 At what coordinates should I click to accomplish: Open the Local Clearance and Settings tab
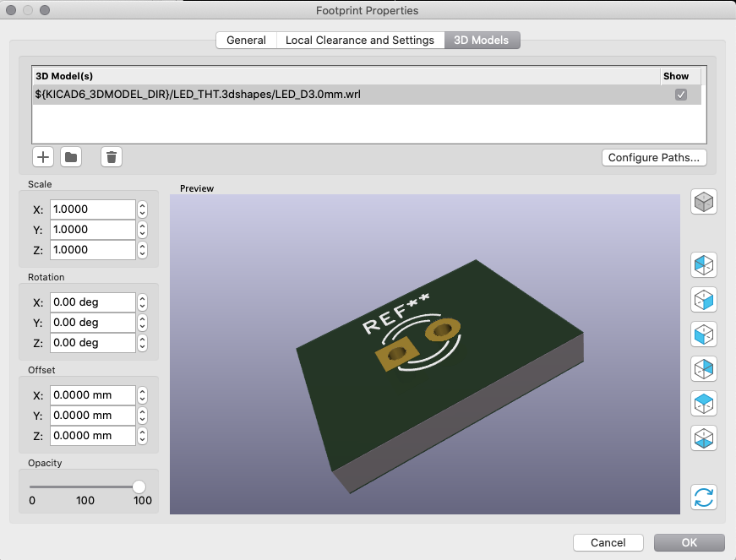pos(360,41)
